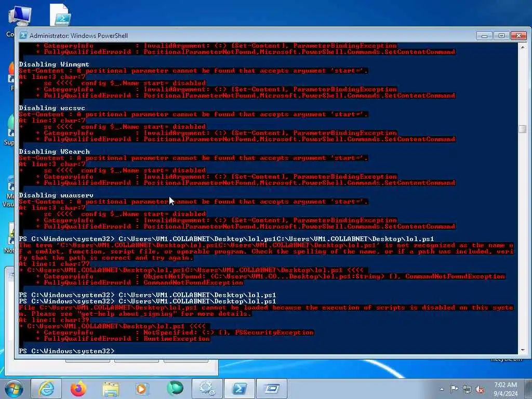Click the PowerShell scrollbar up arrow
Viewport: 532px width, 399px height.
click(x=523, y=47)
